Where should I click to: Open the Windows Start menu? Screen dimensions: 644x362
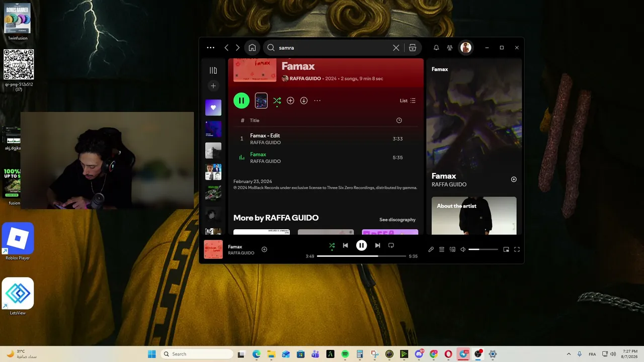[x=151, y=354]
